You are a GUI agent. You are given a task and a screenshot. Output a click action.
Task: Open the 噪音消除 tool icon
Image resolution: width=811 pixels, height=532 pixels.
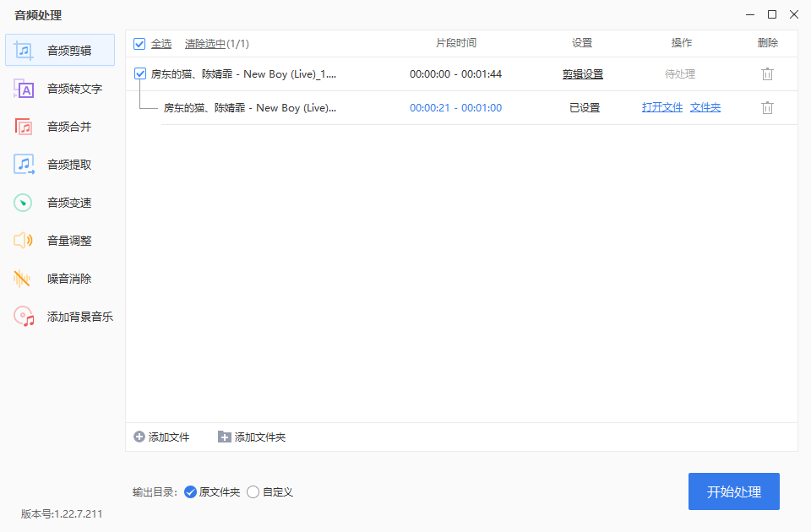tap(23, 278)
